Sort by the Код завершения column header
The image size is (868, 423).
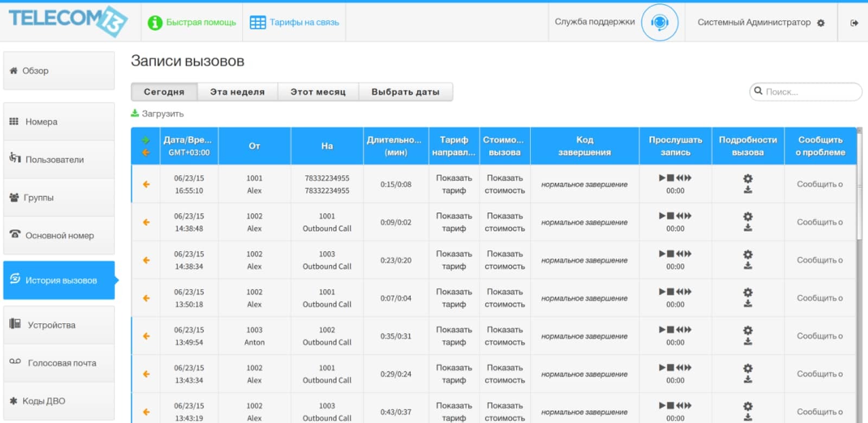point(584,146)
